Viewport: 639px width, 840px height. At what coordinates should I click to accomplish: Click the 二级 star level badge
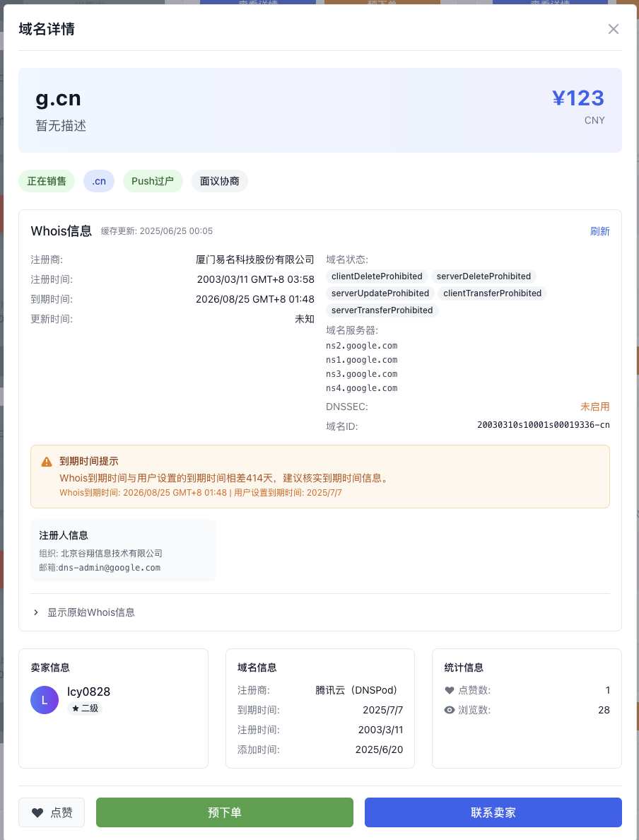(x=85, y=708)
